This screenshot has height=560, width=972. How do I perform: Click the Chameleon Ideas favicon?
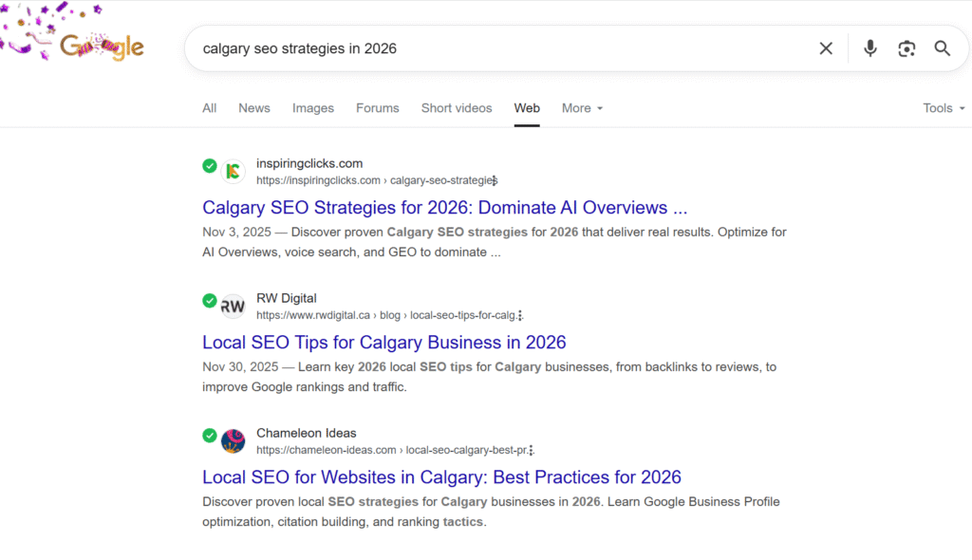tap(233, 441)
